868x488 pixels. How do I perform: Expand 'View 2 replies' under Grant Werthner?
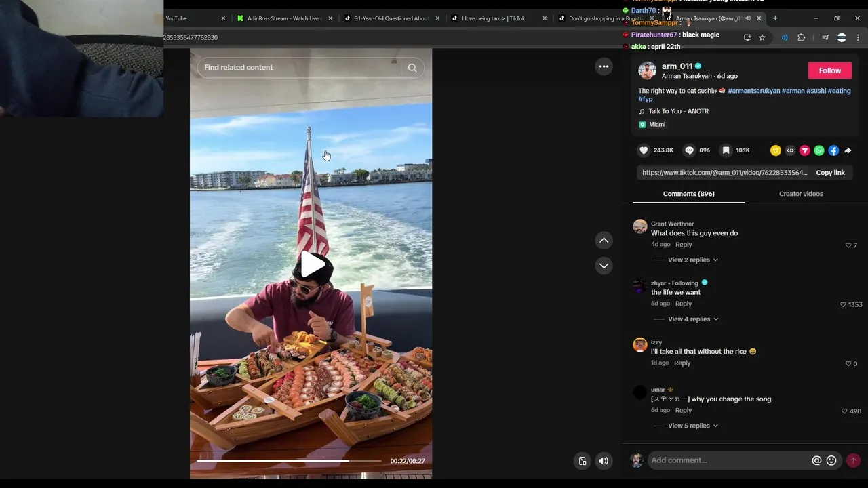(692, 260)
